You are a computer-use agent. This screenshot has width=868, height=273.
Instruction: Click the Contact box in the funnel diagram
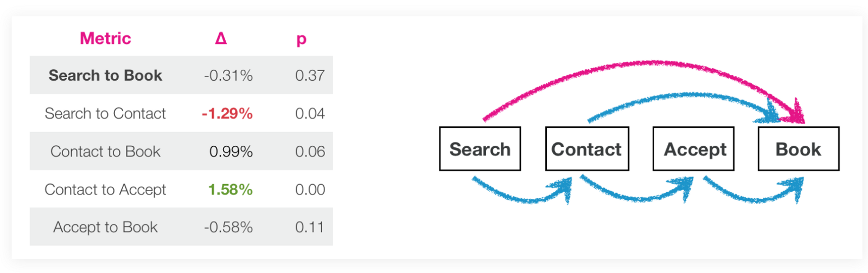pyautogui.click(x=587, y=149)
